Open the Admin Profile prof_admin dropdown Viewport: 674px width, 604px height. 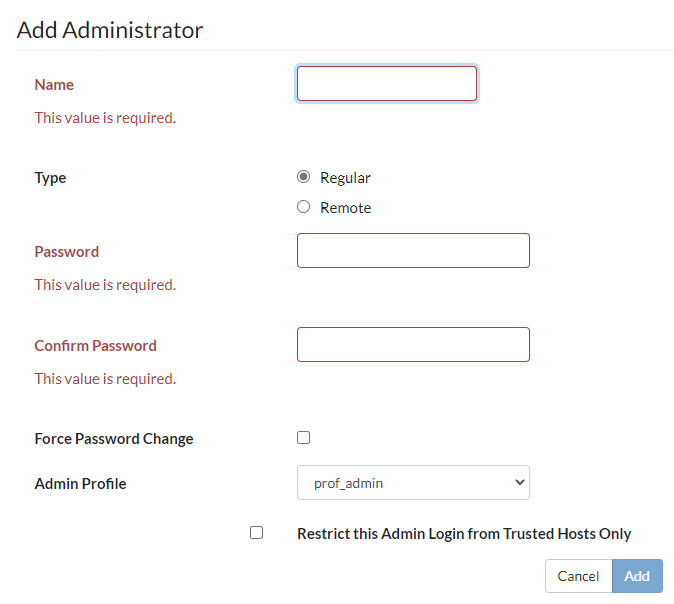point(413,483)
